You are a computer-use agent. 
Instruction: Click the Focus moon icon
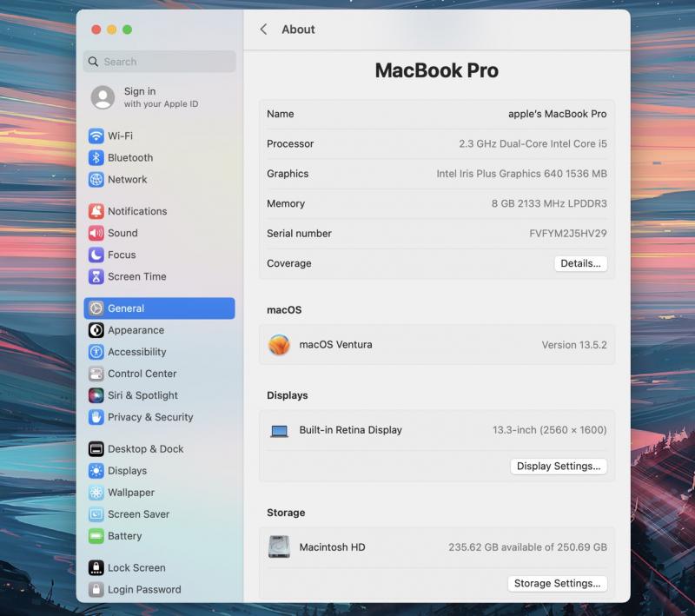point(96,255)
